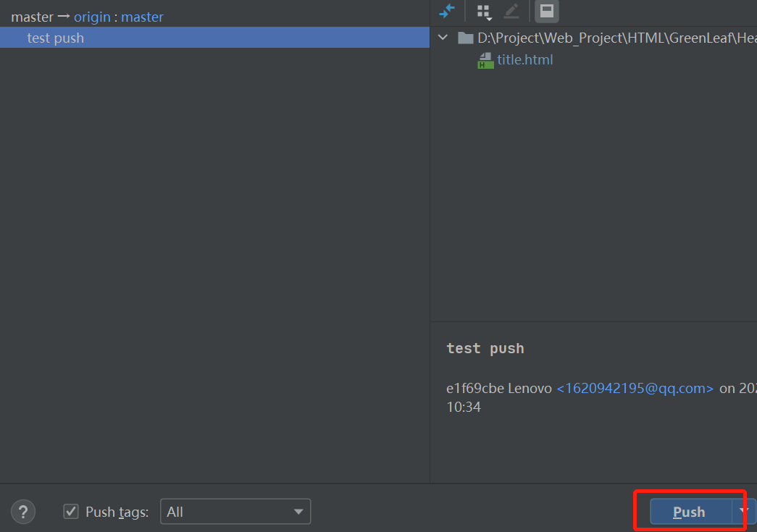The width and height of the screenshot is (757, 532).
Task: Click the Jump to Source pencil icon
Action: [x=510, y=11]
